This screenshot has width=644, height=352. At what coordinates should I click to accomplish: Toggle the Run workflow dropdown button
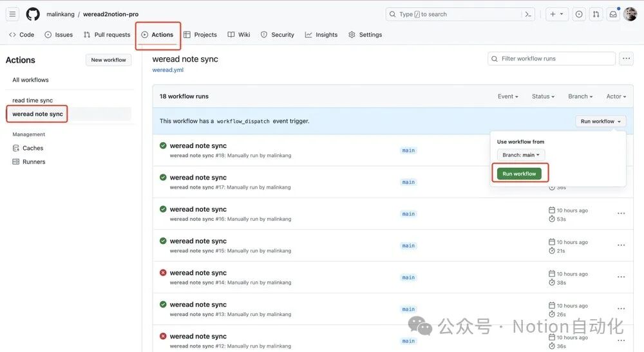(x=600, y=122)
